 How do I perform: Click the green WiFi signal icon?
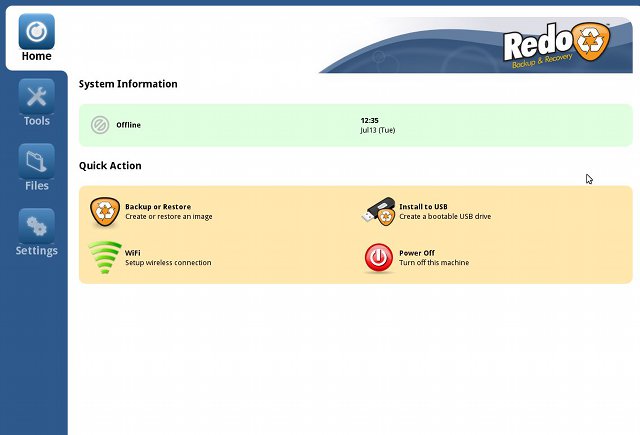tap(105, 257)
